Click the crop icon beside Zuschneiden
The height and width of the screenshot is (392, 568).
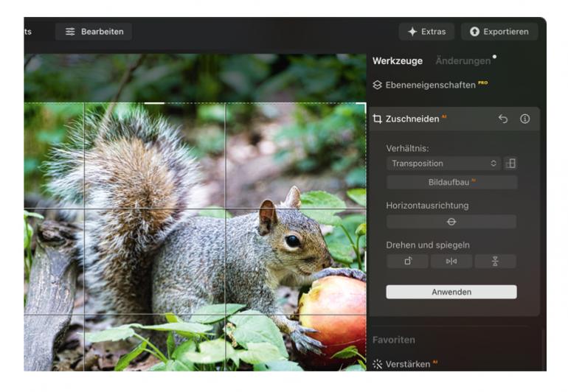(378, 119)
